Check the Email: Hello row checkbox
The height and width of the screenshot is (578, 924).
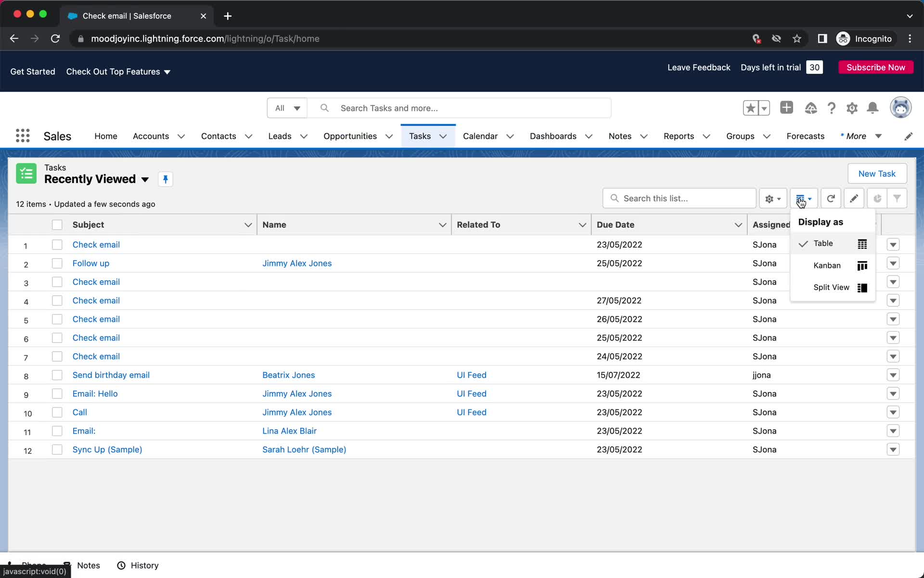click(x=57, y=394)
